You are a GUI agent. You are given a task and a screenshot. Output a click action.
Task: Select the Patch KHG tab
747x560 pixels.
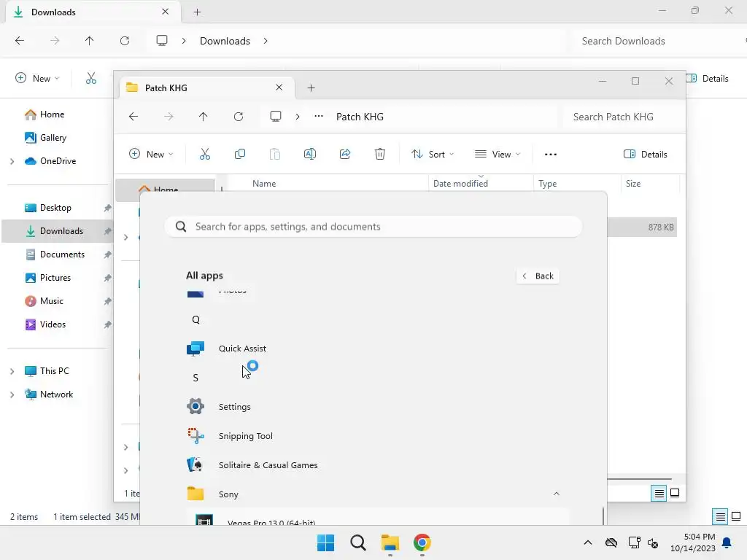coord(206,87)
